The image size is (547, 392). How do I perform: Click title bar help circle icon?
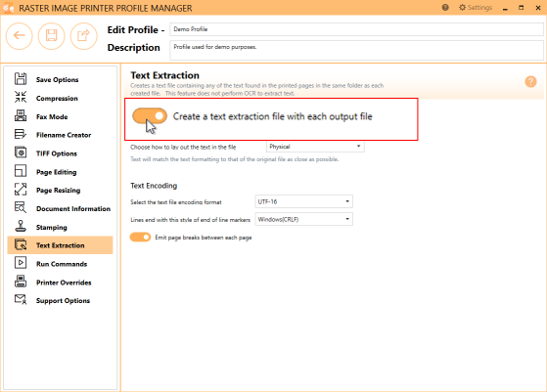coord(445,7)
